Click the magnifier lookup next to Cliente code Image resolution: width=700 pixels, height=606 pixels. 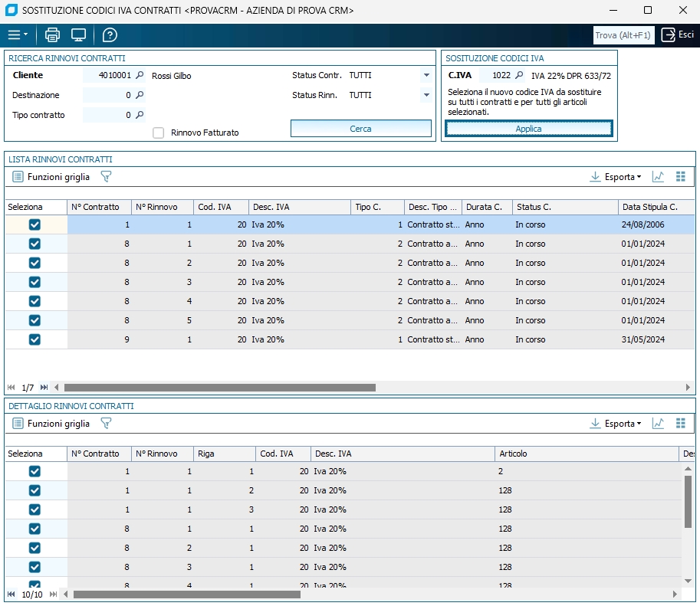140,76
